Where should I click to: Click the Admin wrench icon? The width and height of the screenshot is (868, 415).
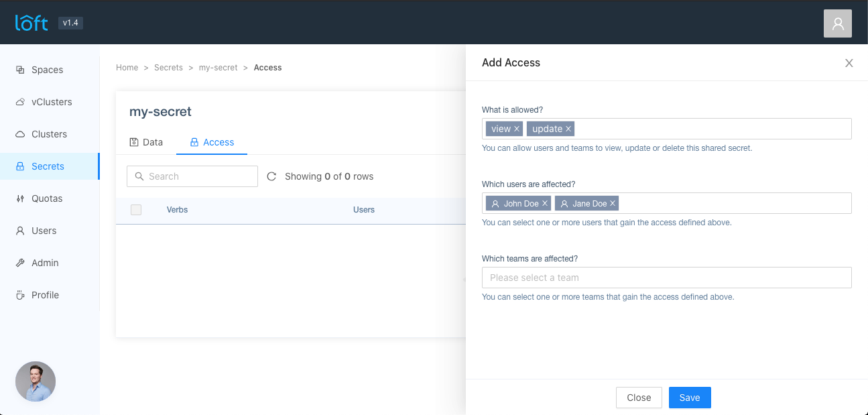pyautogui.click(x=20, y=263)
